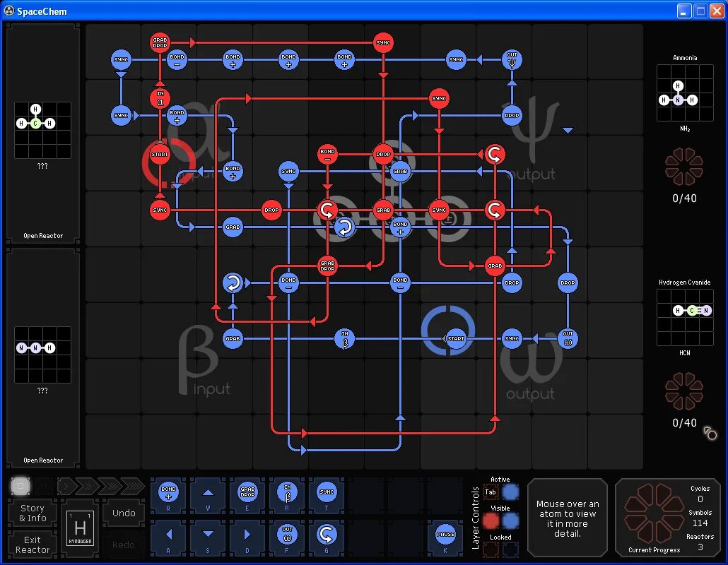Click the blue GRAB node left of IN β
This screenshot has height=565, width=728.
(x=233, y=338)
